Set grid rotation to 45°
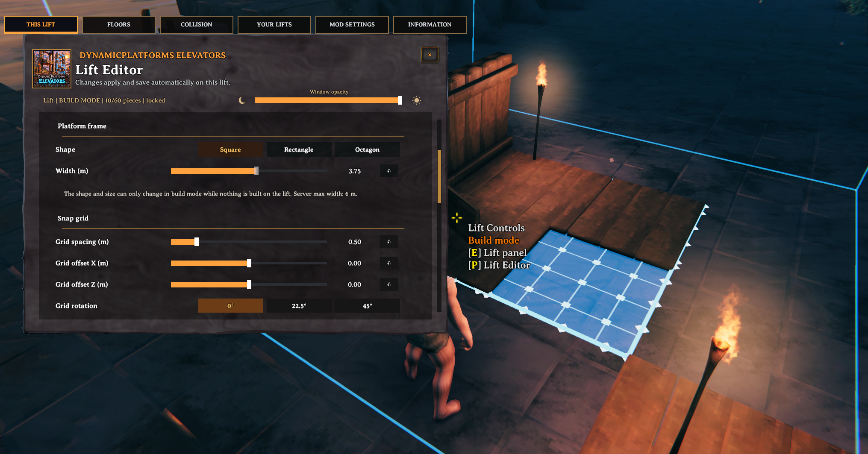Image resolution: width=868 pixels, height=454 pixels. click(x=367, y=306)
